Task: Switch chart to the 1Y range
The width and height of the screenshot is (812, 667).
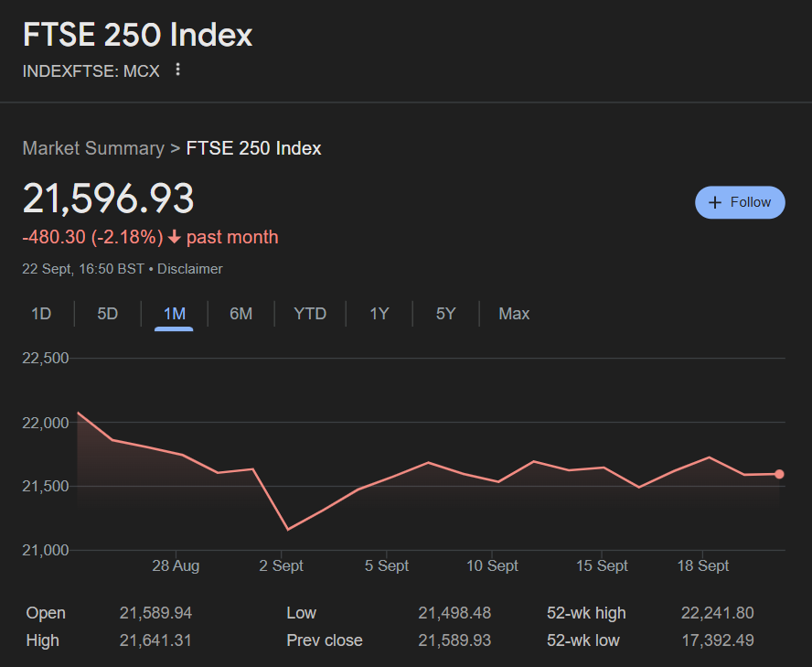Action: [x=379, y=314]
